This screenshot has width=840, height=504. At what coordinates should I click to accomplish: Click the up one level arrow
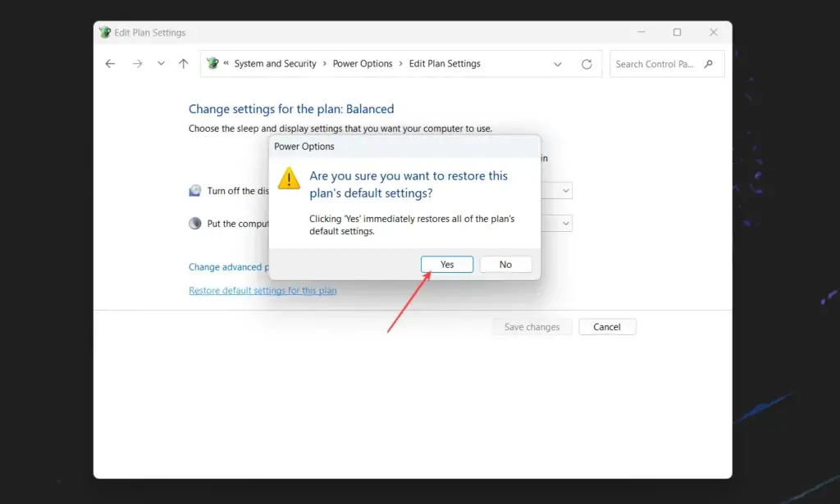pyautogui.click(x=183, y=63)
